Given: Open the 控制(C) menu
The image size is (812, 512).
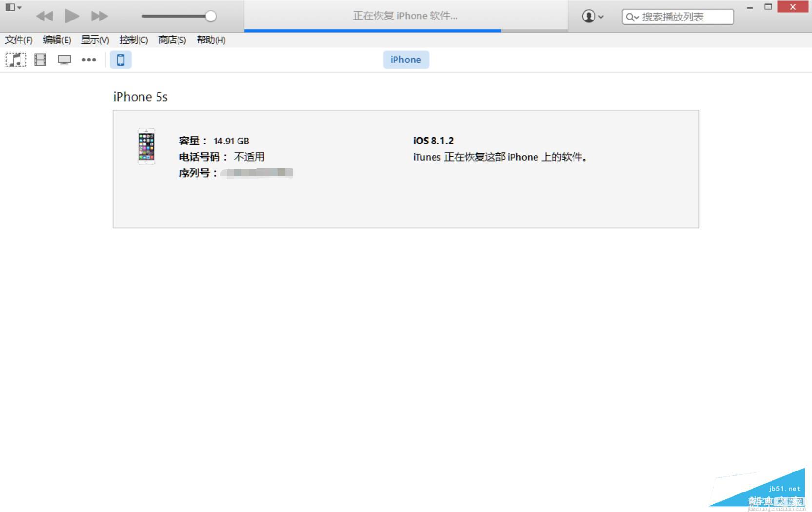Looking at the screenshot, I should [x=134, y=40].
